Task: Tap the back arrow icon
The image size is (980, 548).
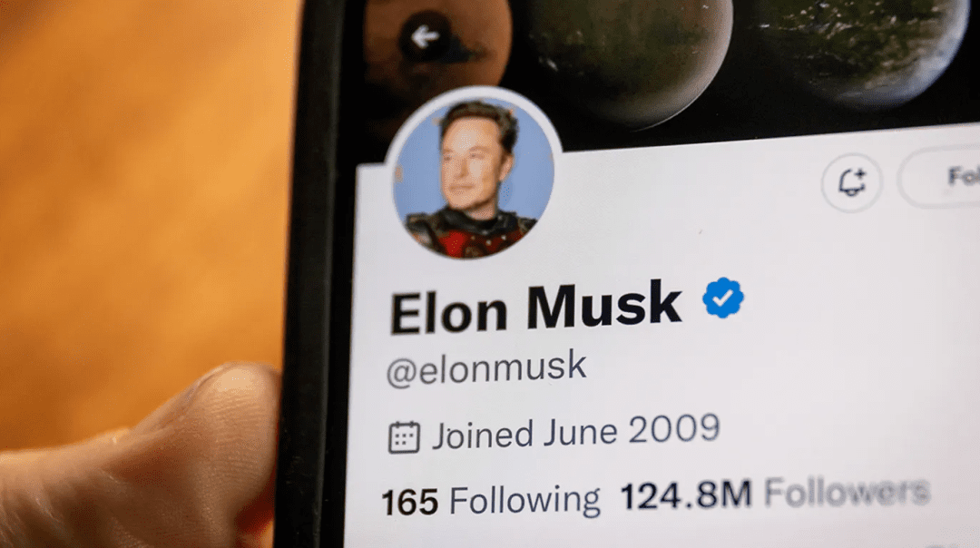Action: point(425,37)
